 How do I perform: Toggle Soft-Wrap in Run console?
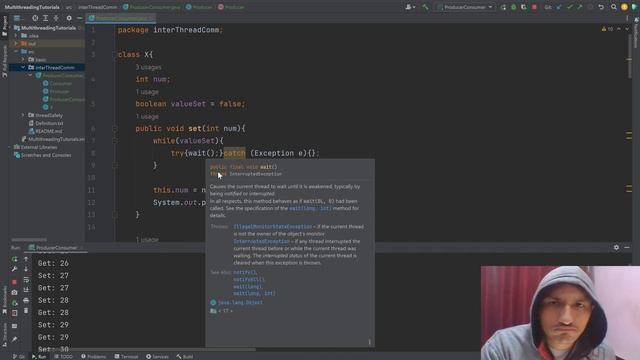26,280
